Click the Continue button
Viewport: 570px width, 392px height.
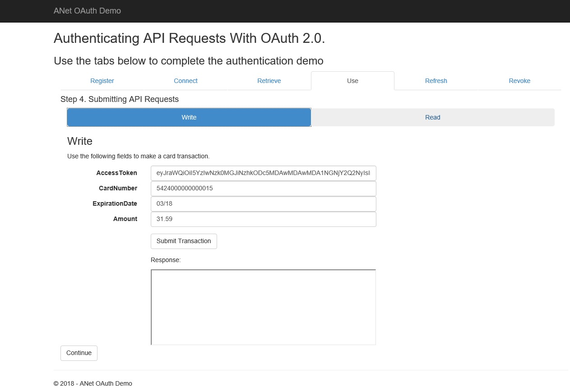point(79,353)
